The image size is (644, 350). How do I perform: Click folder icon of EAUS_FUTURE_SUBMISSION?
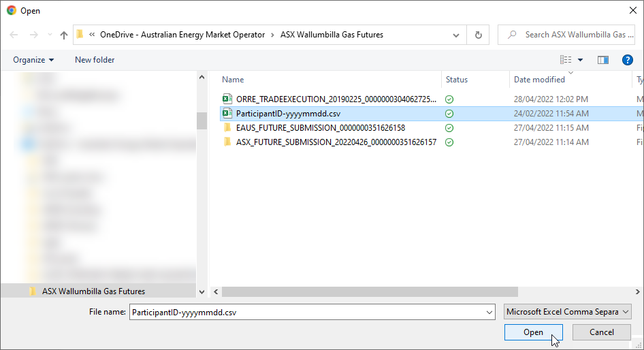click(227, 127)
